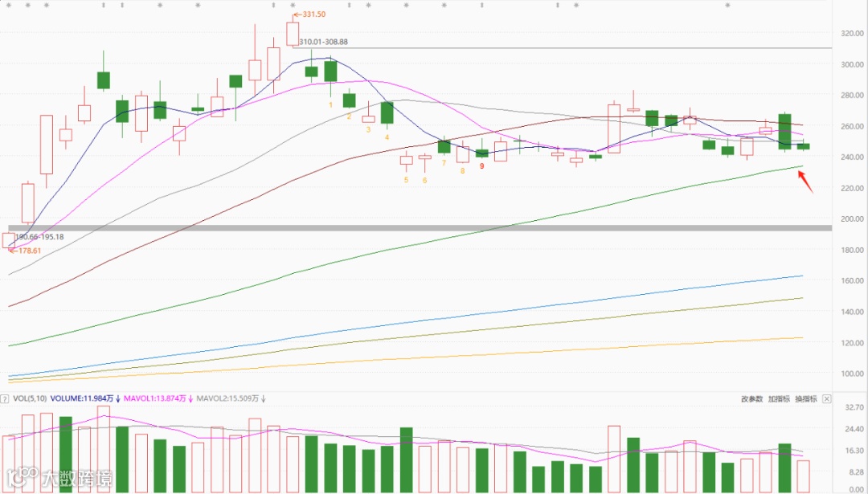
Task: Click the MAVOL1:13.874万 readout
Action: click(154, 398)
